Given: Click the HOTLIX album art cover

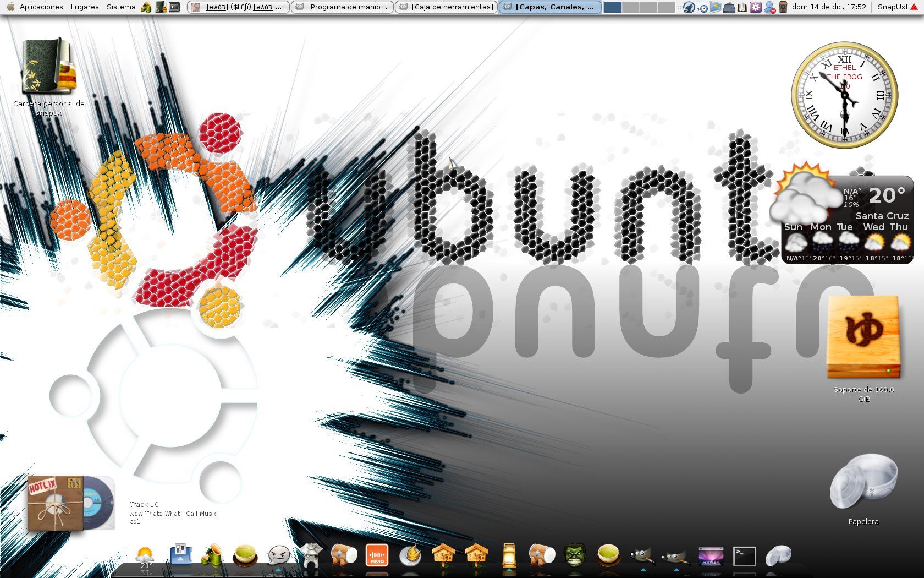Looking at the screenshot, I should (56, 503).
